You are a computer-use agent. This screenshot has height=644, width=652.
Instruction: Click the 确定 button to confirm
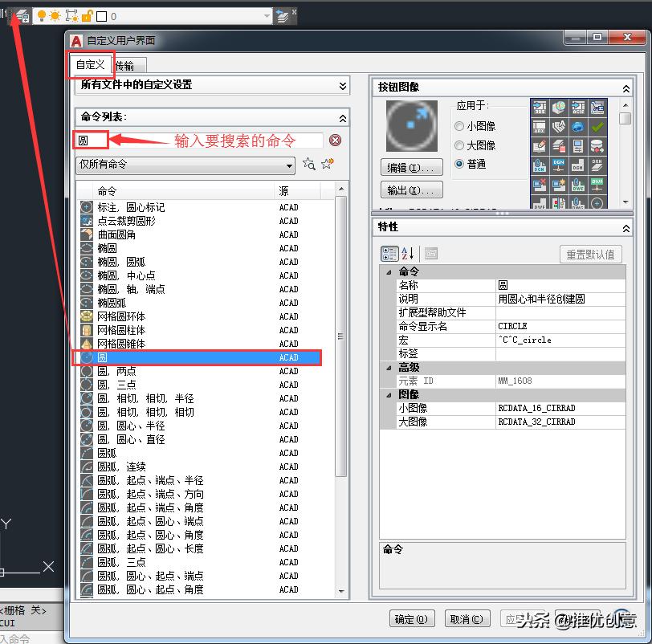pos(412,619)
